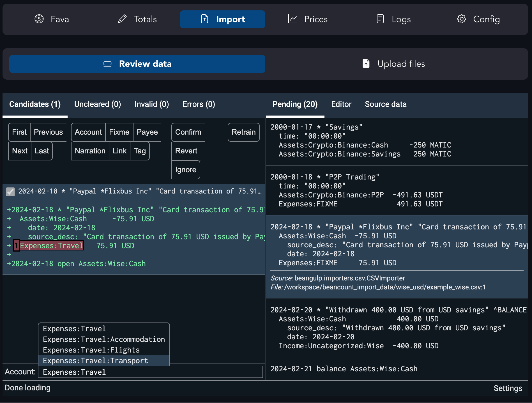This screenshot has height=403, width=532.
Task: Click the Payee button
Action: pos(147,132)
